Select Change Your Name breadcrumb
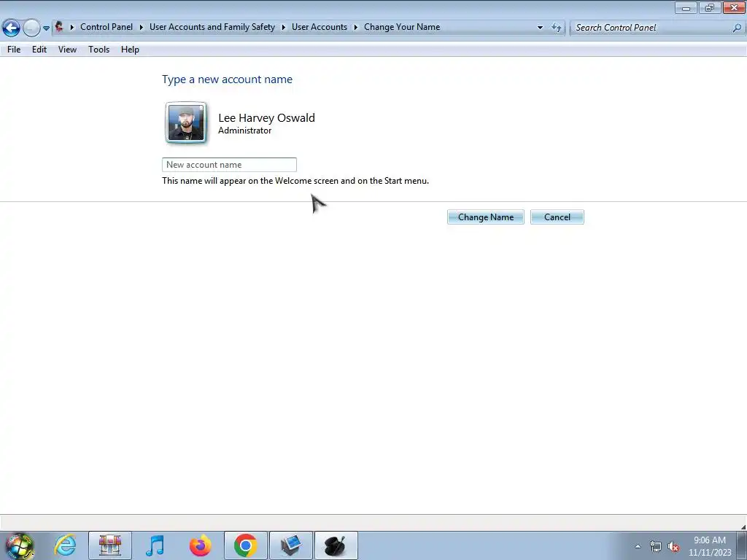The height and width of the screenshot is (560, 747). point(402,27)
